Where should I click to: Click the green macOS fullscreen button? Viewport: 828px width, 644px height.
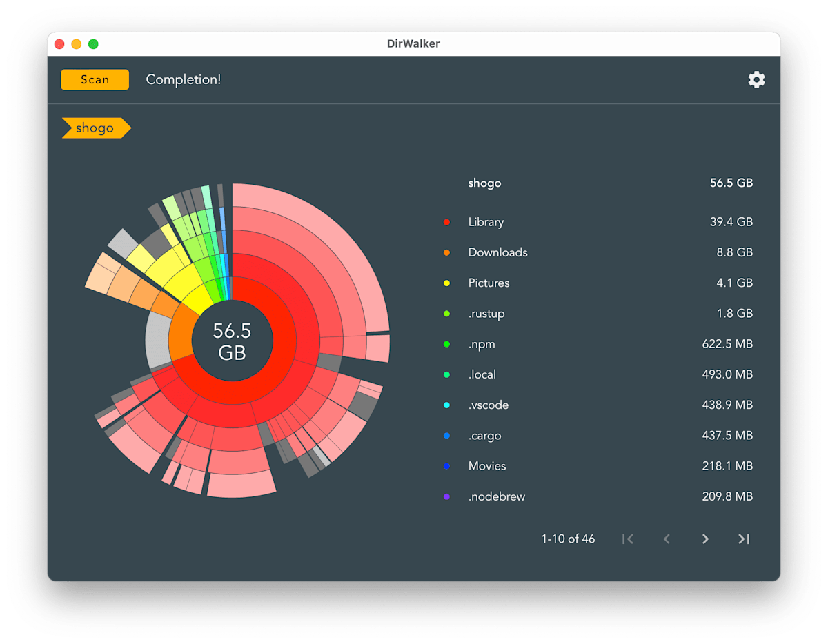point(93,44)
